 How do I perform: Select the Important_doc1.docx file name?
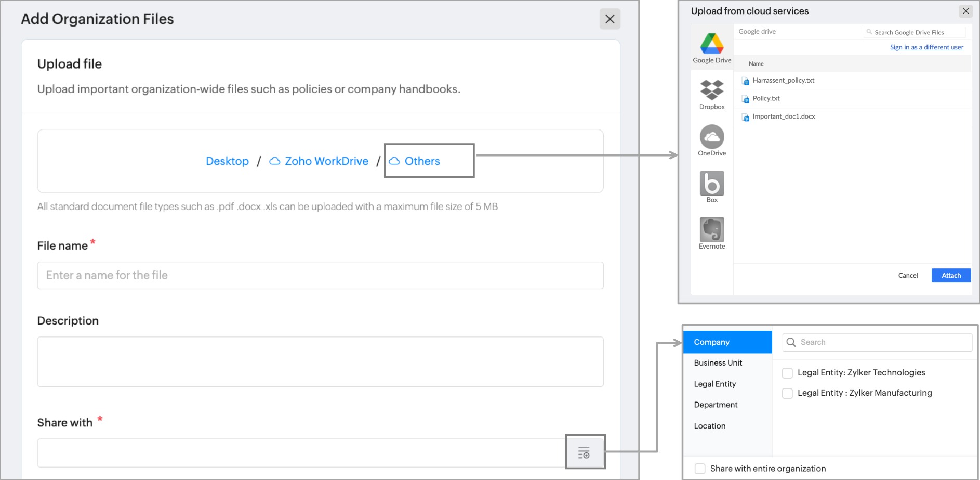pyautogui.click(x=784, y=116)
